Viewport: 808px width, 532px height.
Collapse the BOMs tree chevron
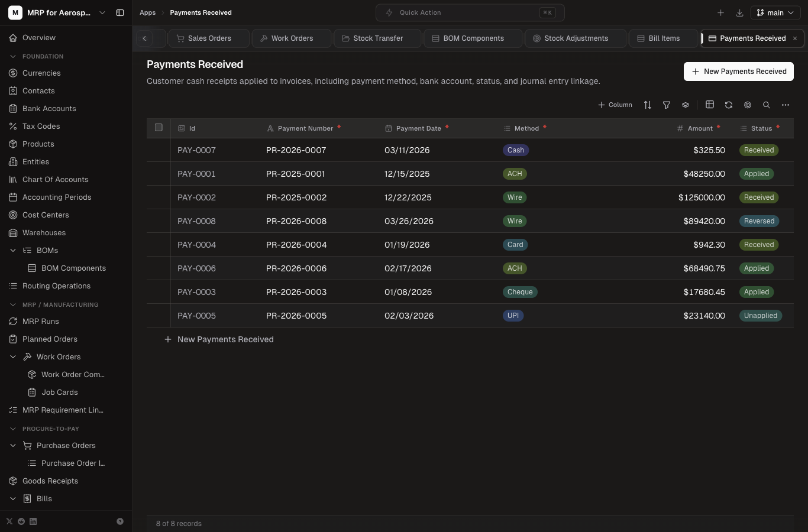coord(13,251)
